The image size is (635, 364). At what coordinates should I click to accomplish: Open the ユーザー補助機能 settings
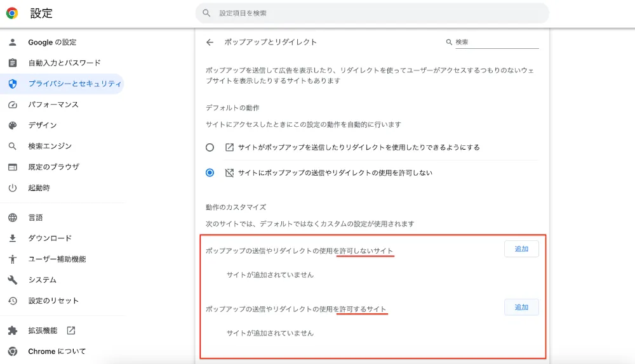pos(57,259)
